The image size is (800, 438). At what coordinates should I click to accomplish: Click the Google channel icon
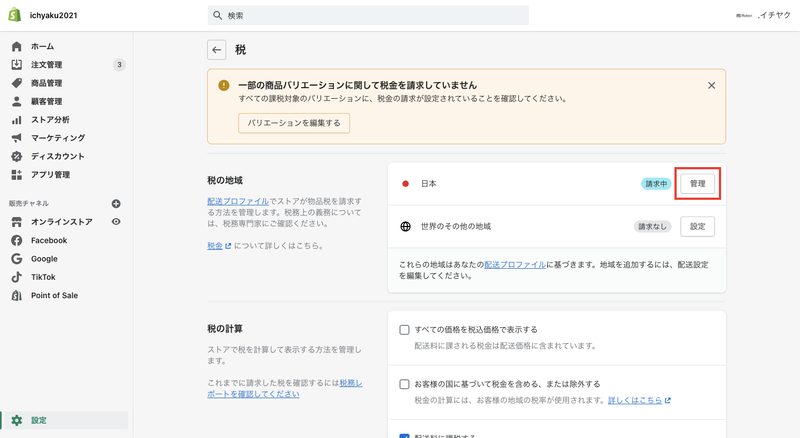[17, 259]
